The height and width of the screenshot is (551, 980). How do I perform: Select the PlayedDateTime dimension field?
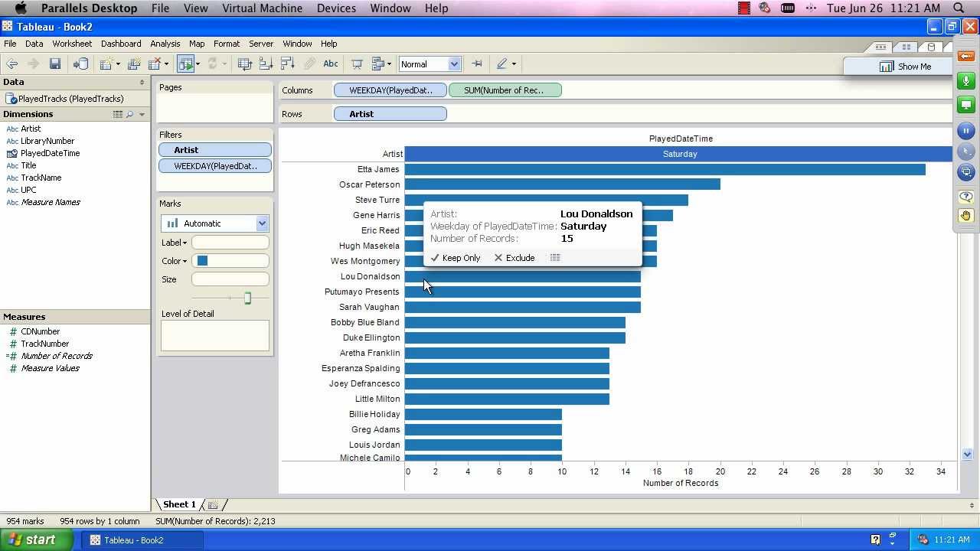pyautogui.click(x=51, y=153)
